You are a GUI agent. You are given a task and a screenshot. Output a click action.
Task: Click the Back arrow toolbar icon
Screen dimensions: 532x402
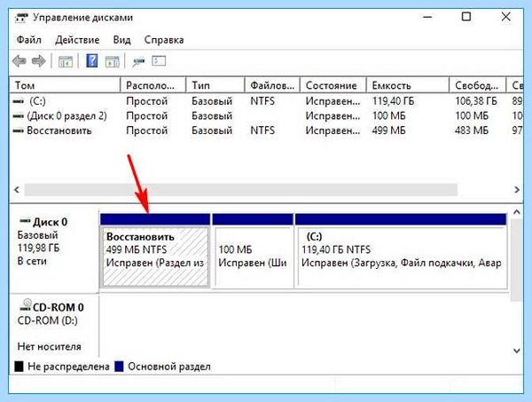point(20,61)
